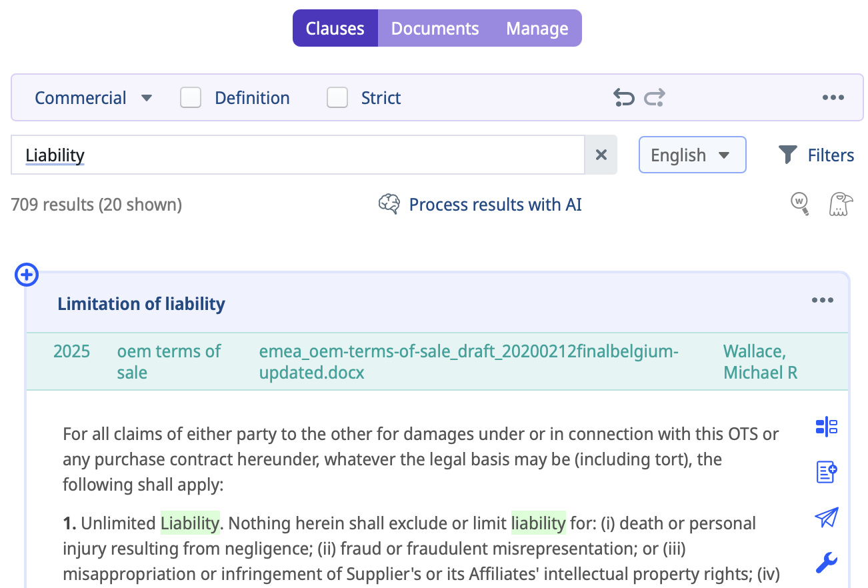
Task: Click the magnifier W search icon
Action: click(799, 203)
